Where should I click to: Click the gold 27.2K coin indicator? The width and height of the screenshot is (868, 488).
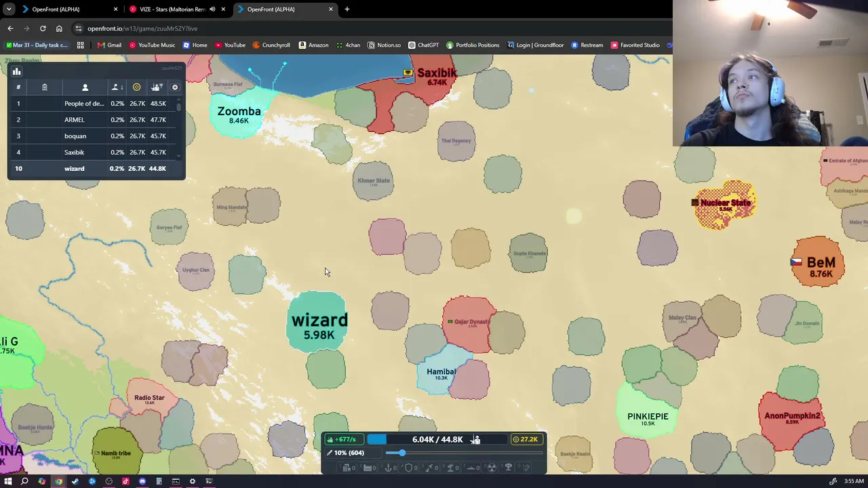click(x=526, y=439)
